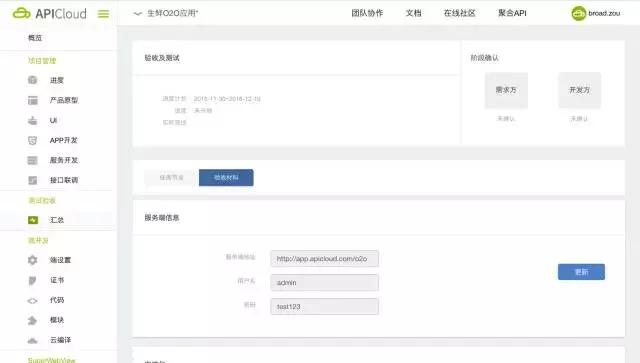
Task: Click the 需求方 confirmation box
Action: coord(506,90)
